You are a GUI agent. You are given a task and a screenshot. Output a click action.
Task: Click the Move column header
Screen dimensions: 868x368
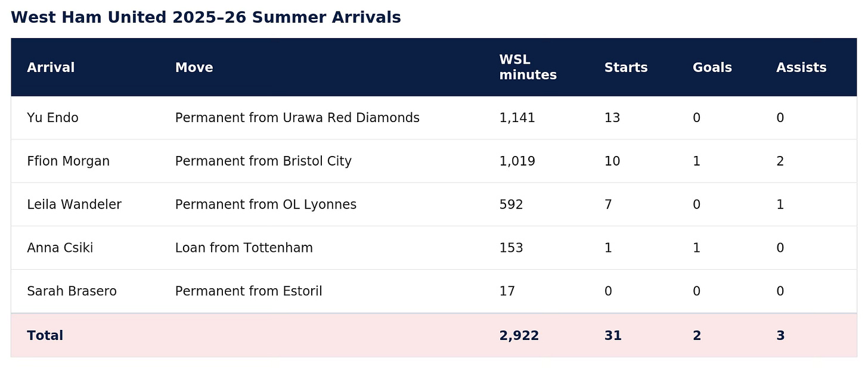[x=194, y=68]
